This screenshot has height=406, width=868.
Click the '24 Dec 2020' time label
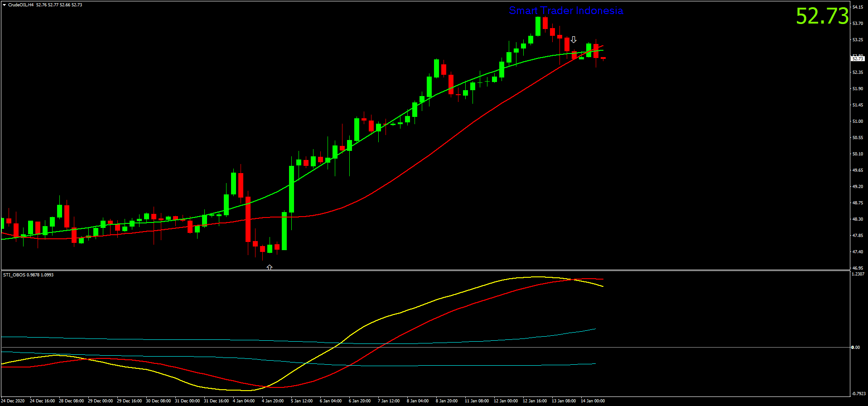[x=13, y=401]
